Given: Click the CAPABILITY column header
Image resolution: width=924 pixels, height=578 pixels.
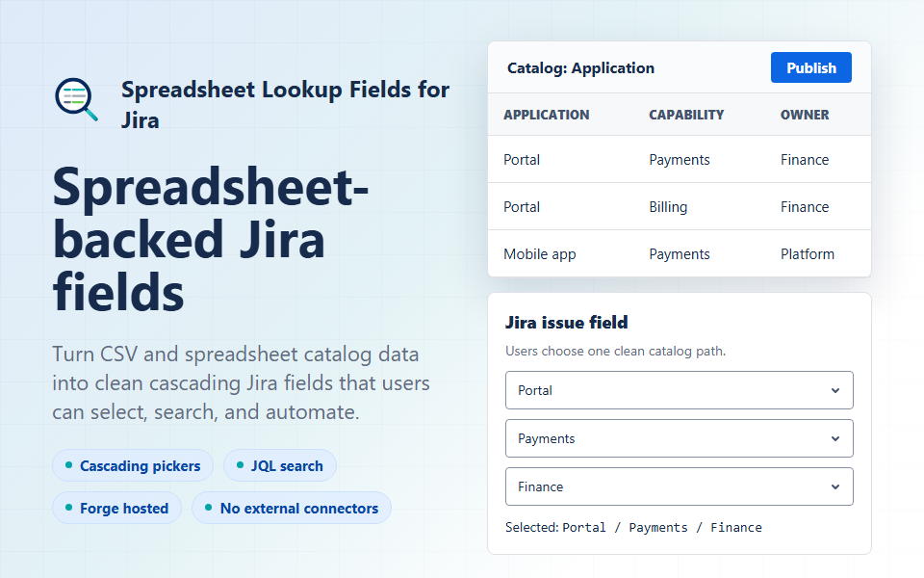Looking at the screenshot, I should point(686,115).
